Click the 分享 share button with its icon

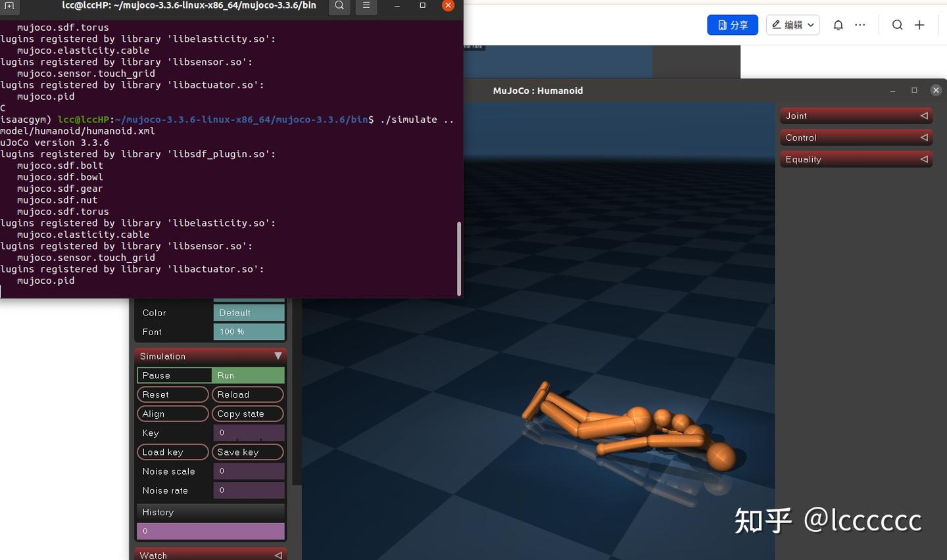coord(732,24)
